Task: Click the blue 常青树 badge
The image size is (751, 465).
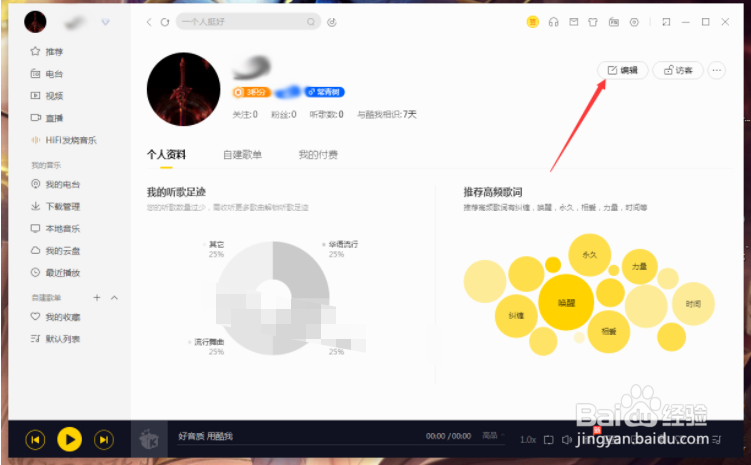Action: [325, 92]
